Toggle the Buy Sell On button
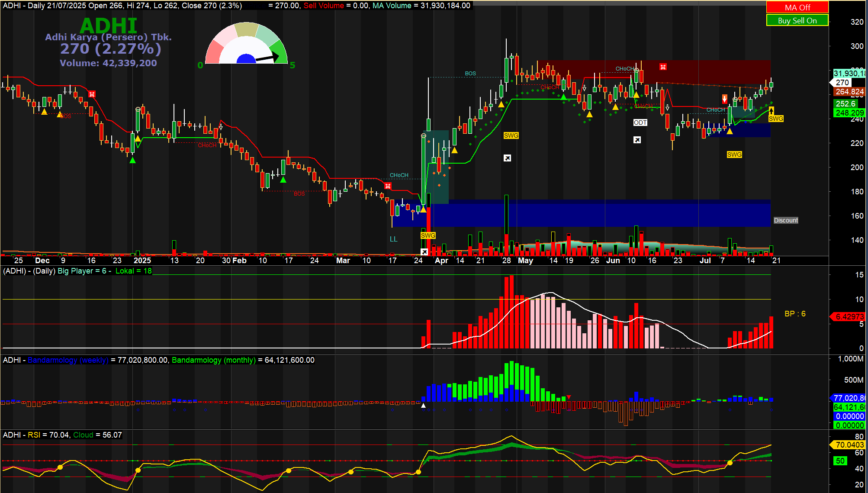 [x=797, y=20]
